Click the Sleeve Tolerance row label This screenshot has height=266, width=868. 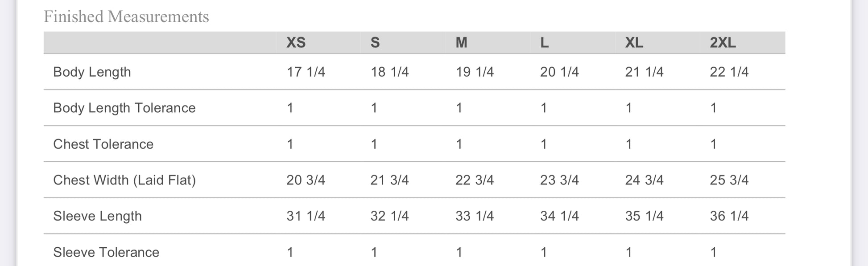click(x=106, y=252)
